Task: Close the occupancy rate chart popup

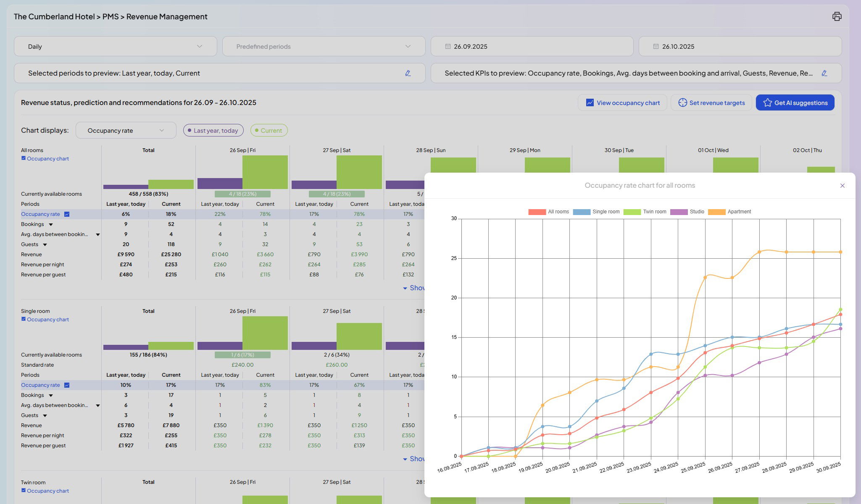Action: click(x=842, y=186)
